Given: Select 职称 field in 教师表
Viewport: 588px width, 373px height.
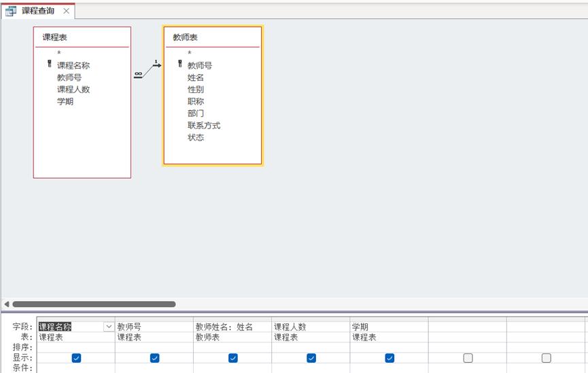Looking at the screenshot, I should [x=196, y=102].
